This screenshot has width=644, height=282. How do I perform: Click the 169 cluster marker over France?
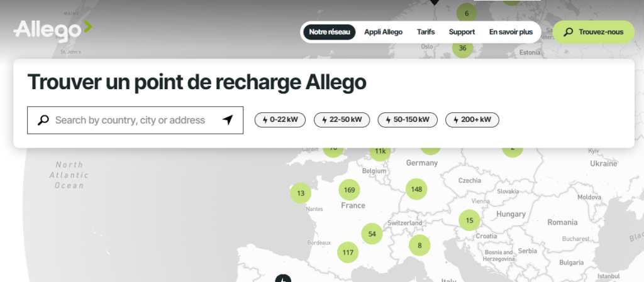(349, 190)
